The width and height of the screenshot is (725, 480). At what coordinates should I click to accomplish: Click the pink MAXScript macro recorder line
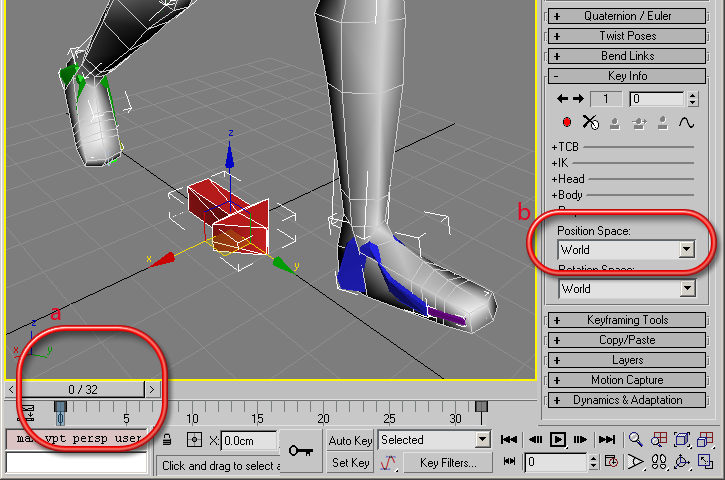pyautogui.click(x=76, y=438)
